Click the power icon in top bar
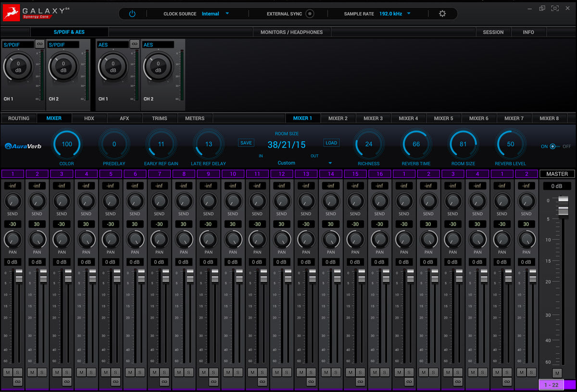 click(x=132, y=14)
